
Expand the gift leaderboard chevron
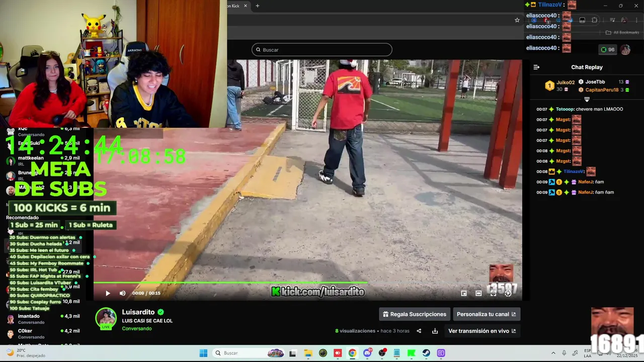click(587, 100)
